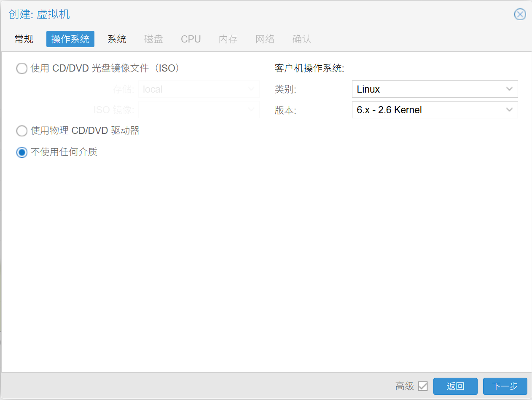532x400 pixels.
Task: Click the 操作系统 tab
Action: pos(70,39)
